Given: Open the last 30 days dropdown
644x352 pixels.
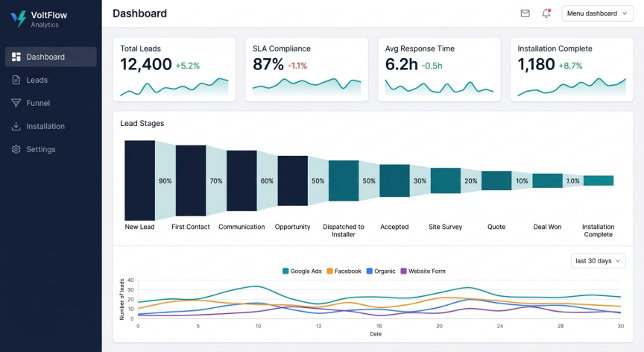Looking at the screenshot, I should tap(598, 261).
